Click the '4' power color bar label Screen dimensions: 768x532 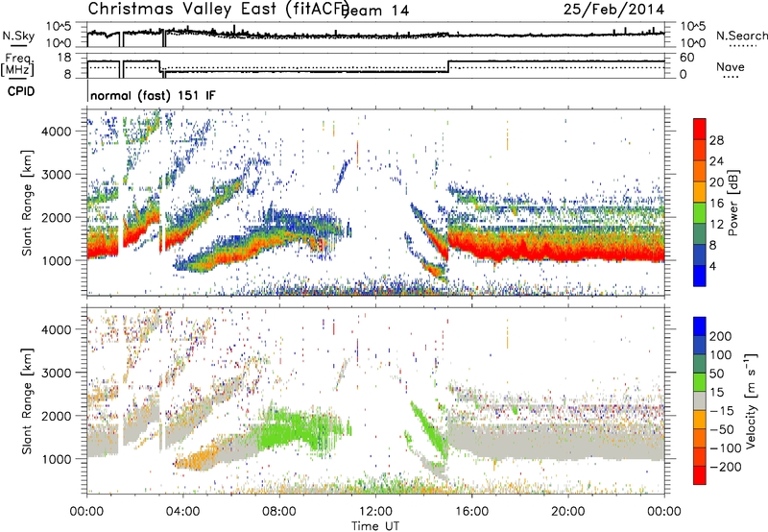712,266
